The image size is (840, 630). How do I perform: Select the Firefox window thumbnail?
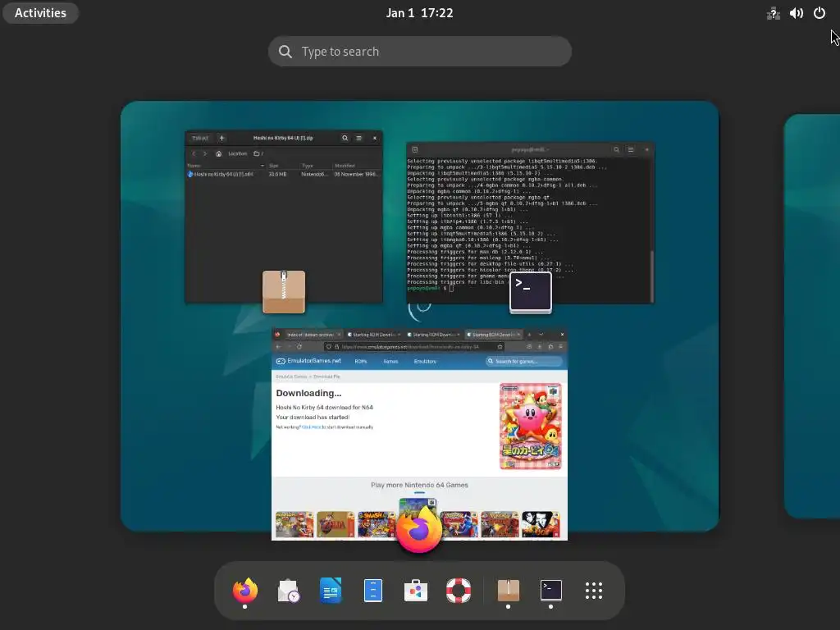tap(419, 435)
